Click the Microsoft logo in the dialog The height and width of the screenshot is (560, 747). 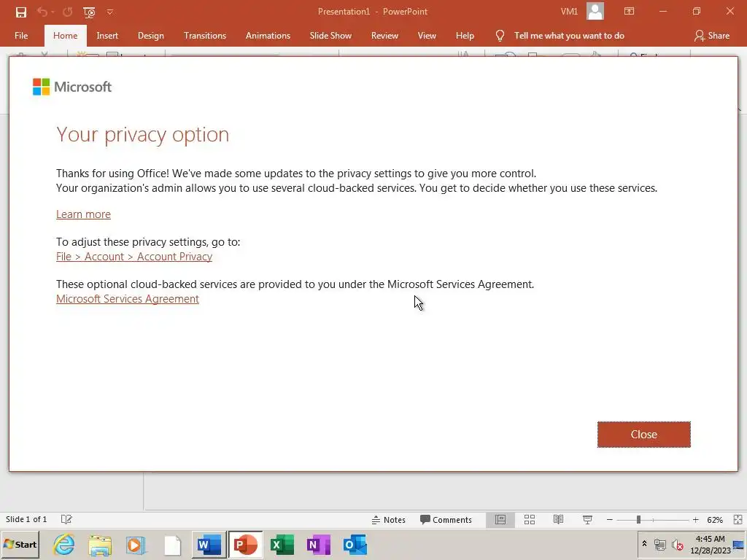(x=72, y=87)
